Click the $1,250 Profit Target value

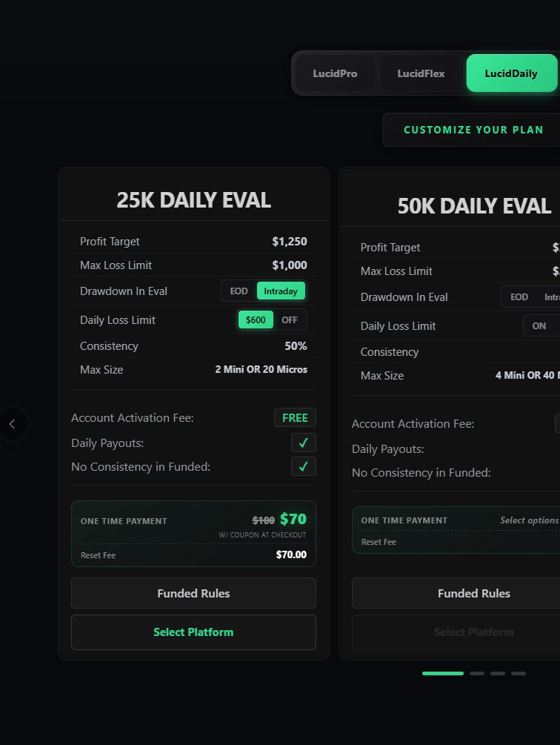(290, 242)
